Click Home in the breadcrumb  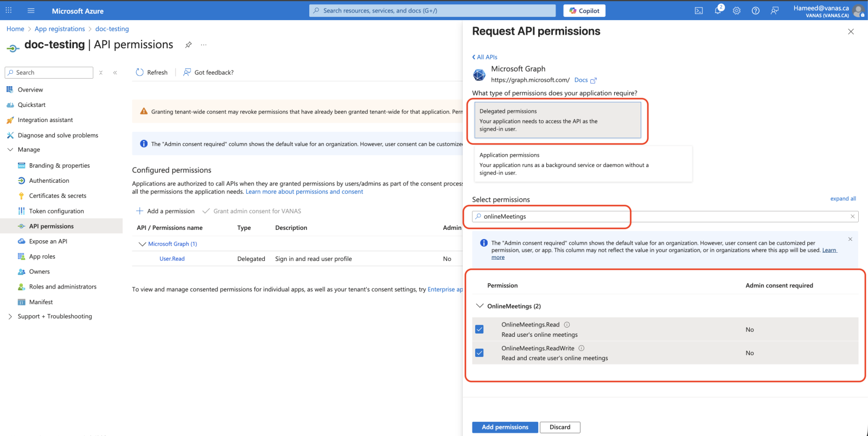tap(15, 29)
